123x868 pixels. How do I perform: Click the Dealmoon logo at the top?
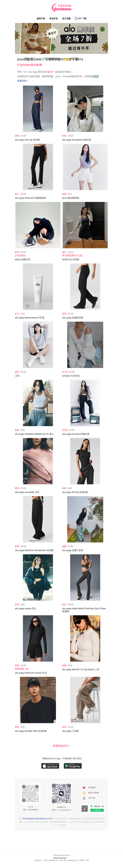point(61,7)
